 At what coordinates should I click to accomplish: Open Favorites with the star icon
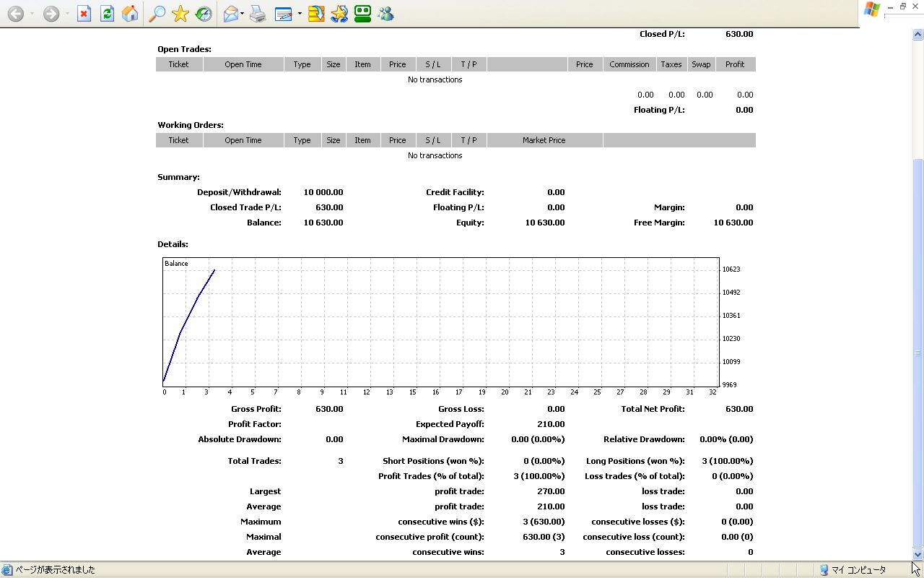pos(180,14)
